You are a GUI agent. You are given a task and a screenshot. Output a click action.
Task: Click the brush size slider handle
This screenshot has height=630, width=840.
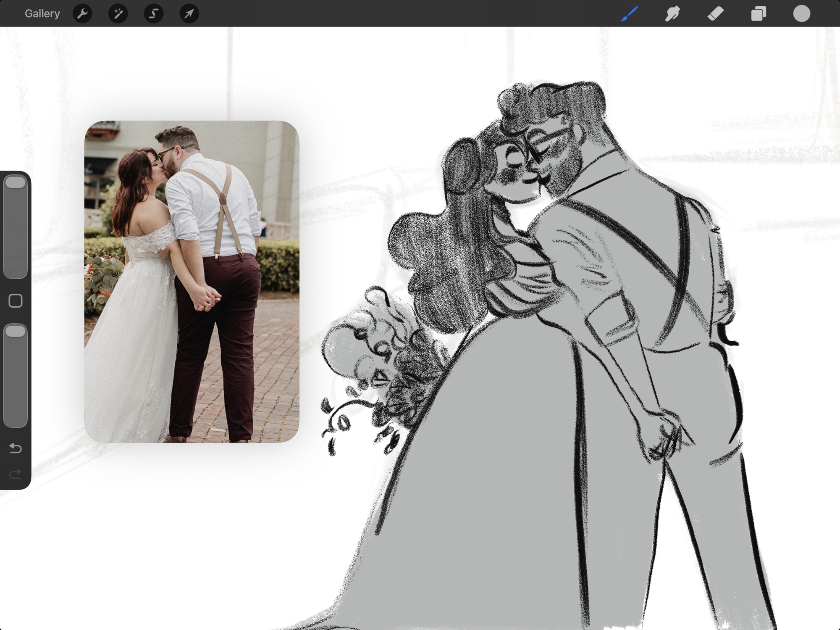[16, 182]
